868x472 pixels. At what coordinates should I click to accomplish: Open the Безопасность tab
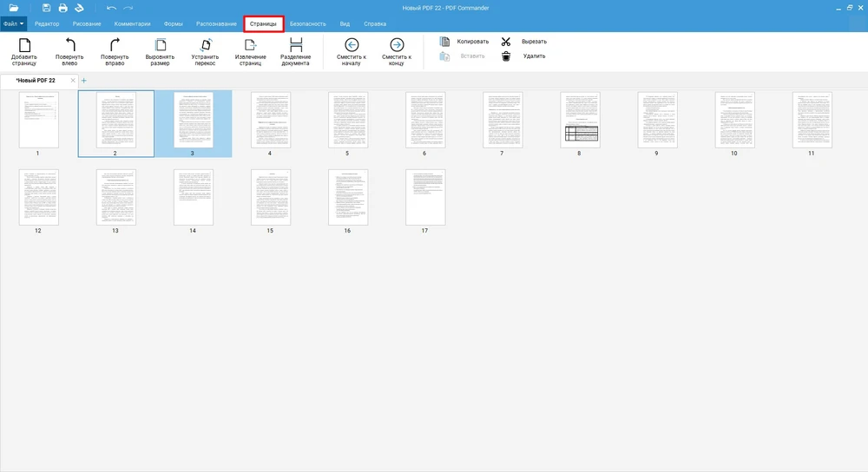tap(307, 23)
